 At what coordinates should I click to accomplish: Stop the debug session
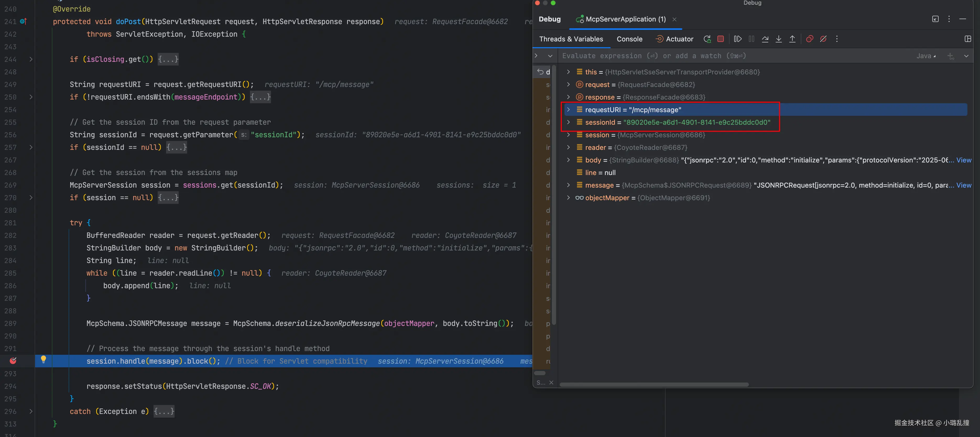[720, 39]
